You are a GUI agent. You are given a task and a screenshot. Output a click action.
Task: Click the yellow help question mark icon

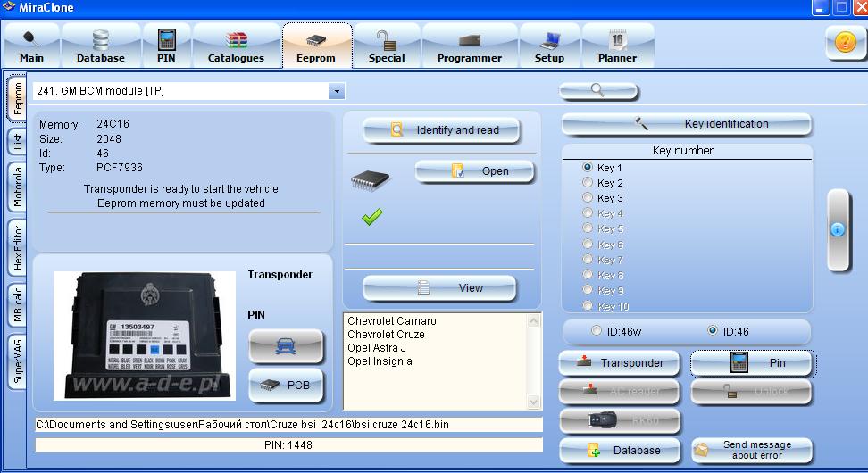[x=845, y=42]
